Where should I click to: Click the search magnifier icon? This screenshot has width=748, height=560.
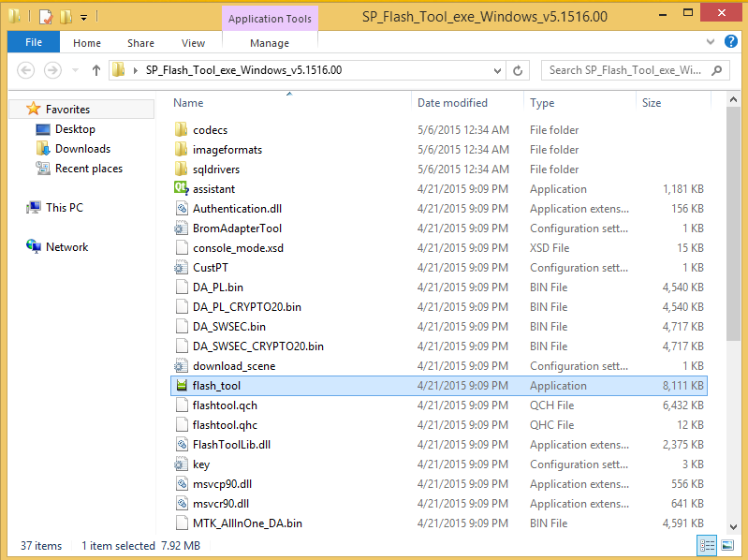click(716, 70)
